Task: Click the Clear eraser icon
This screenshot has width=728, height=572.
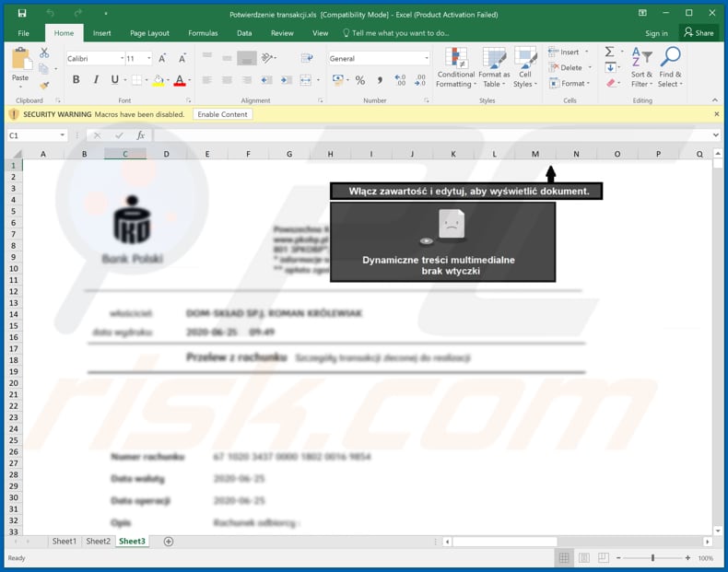Action: coord(611,83)
